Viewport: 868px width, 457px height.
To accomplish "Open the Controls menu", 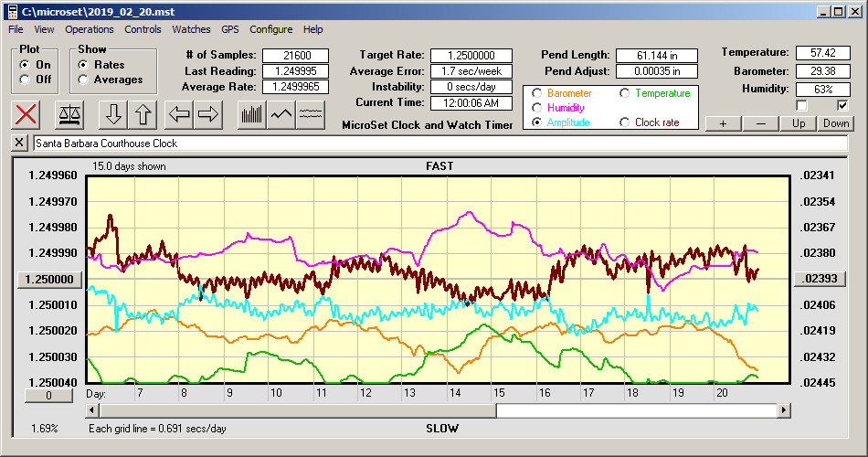I will pyautogui.click(x=143, y=29).
